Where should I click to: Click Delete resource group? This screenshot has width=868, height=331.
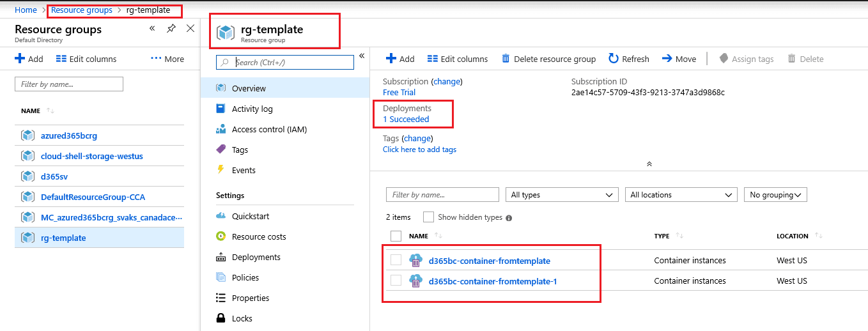tap(548, 59)
